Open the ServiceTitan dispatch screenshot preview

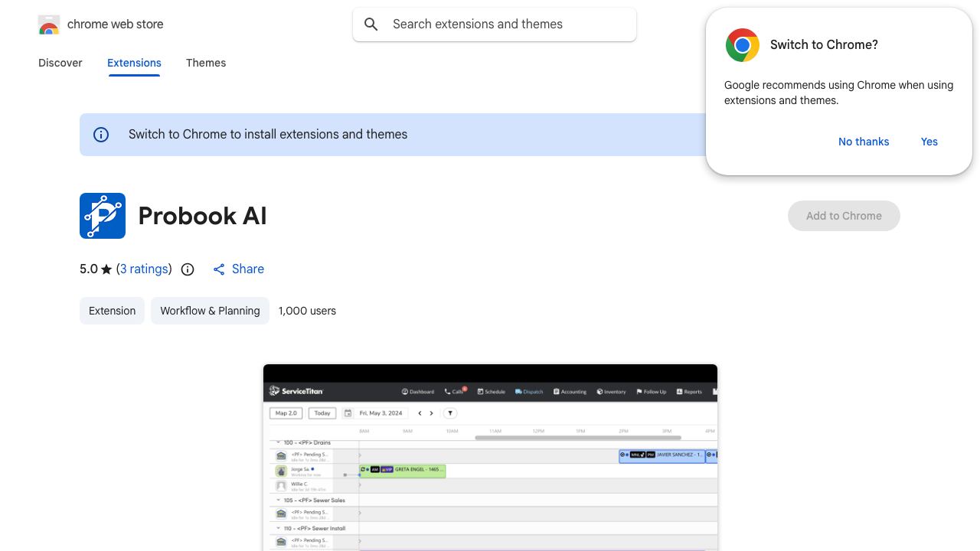[x=490, y=458]
